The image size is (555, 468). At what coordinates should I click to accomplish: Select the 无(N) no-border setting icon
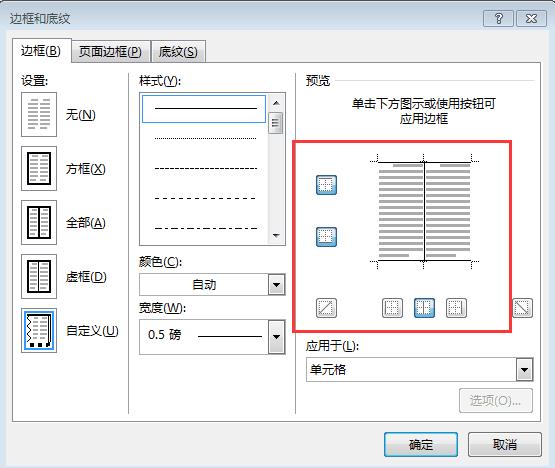[x=39, y=115]
